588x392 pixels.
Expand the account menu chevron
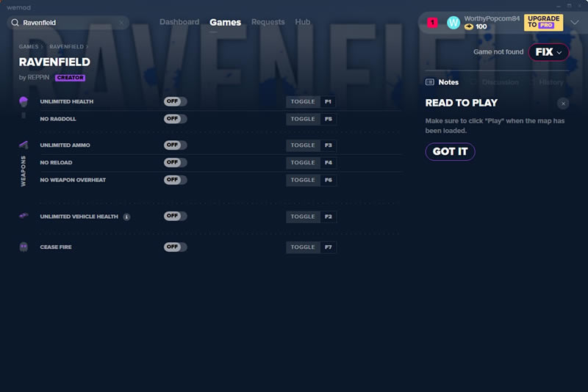click(x=575, y=23)
